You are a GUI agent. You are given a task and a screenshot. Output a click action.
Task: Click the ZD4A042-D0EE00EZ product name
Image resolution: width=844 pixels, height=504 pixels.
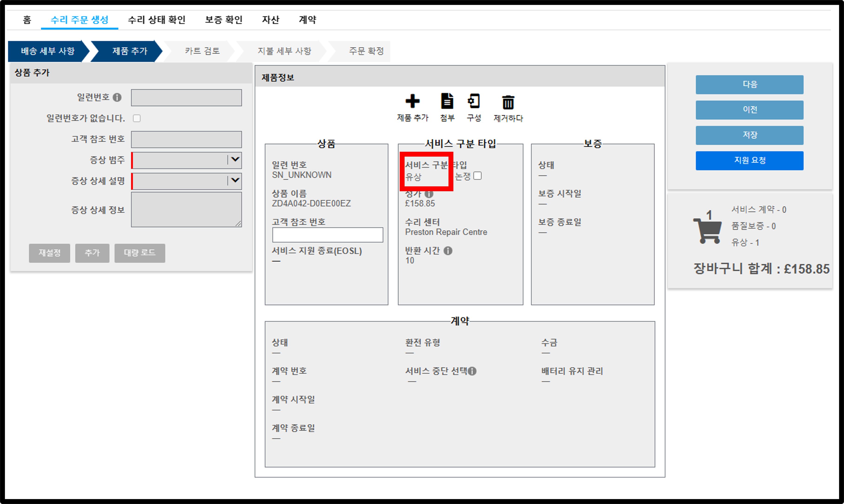(x=311, y=203)
